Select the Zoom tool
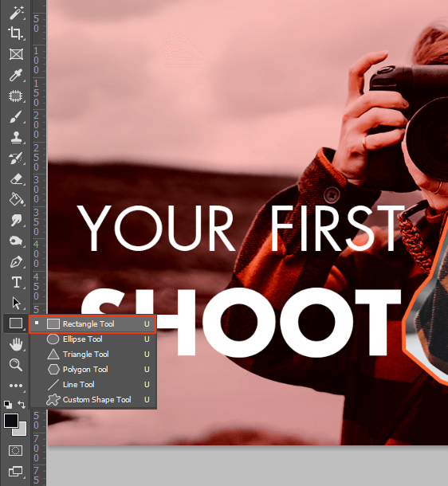448x486 pixels. [16, 365]
